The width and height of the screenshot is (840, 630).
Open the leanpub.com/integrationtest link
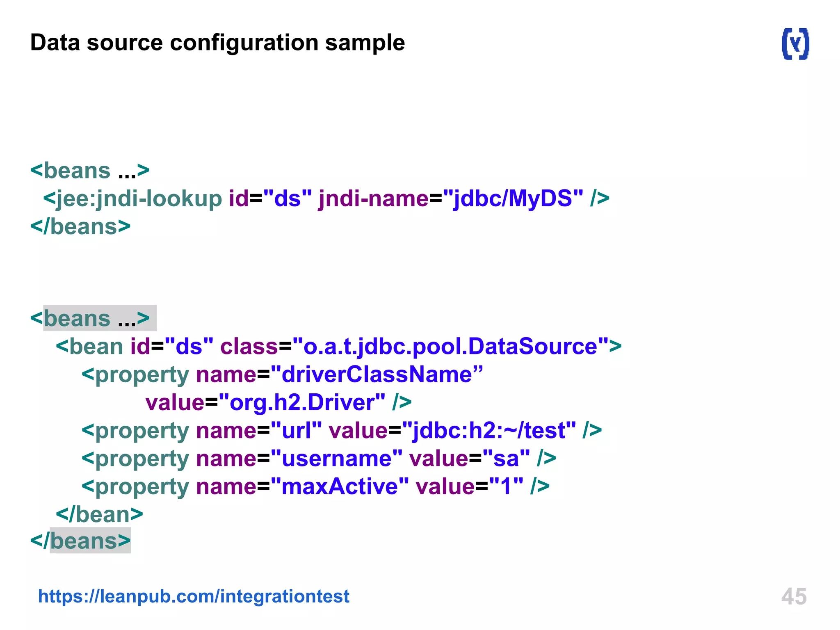click(194, 596)
